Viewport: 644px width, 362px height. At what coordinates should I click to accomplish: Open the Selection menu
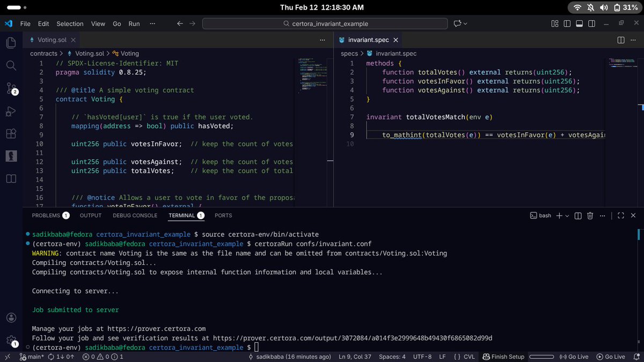click(70, 24)
